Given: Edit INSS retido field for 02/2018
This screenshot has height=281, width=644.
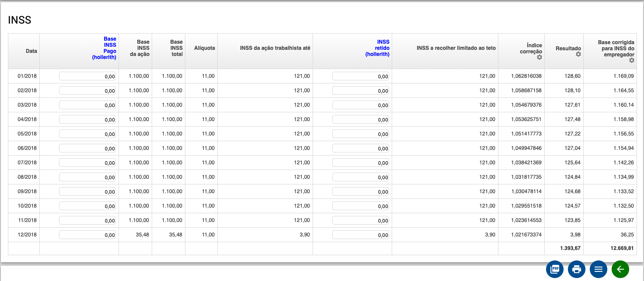Looking at the screenshot, I should (361, 90).
